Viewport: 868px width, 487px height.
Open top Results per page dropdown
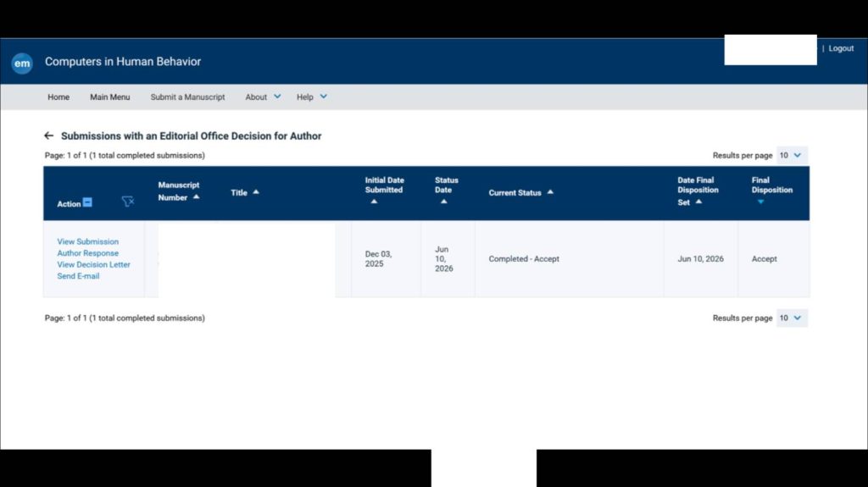(792, 156)
